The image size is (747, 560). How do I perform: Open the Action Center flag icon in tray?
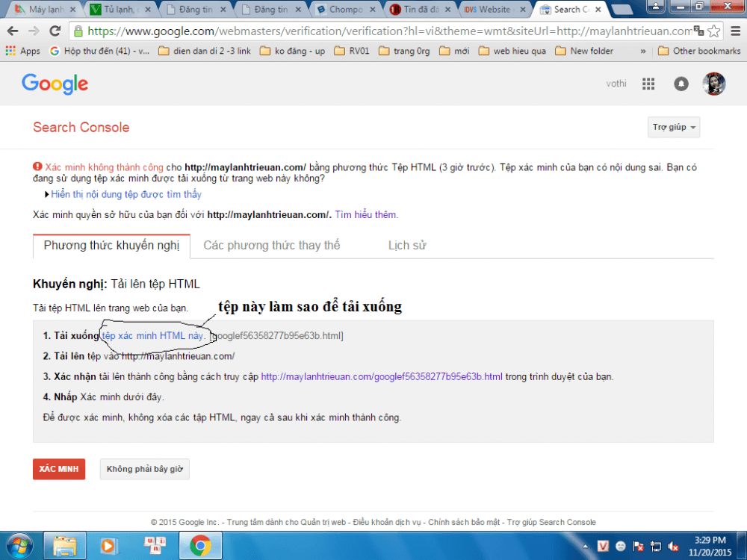pos(639,547)
